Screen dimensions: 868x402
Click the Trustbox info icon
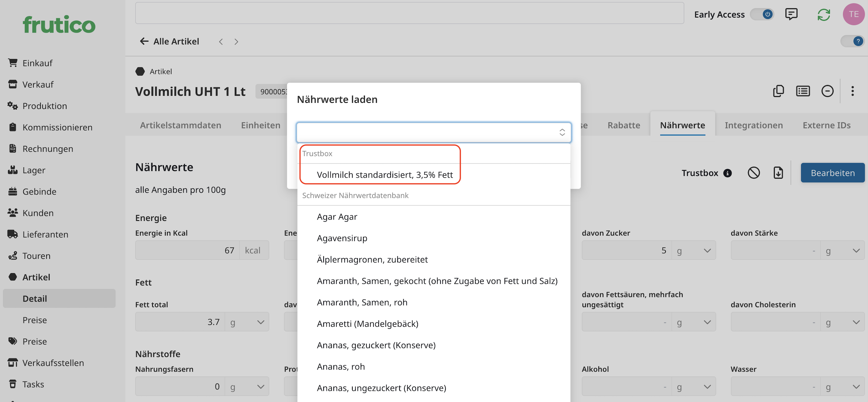pyautogui.click(x=728, y=173)
